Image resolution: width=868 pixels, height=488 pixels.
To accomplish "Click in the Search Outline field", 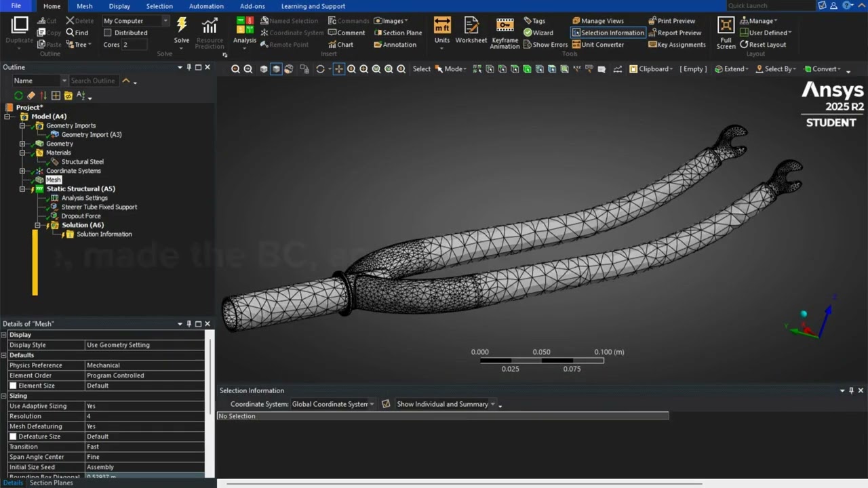I will (94, 81).
